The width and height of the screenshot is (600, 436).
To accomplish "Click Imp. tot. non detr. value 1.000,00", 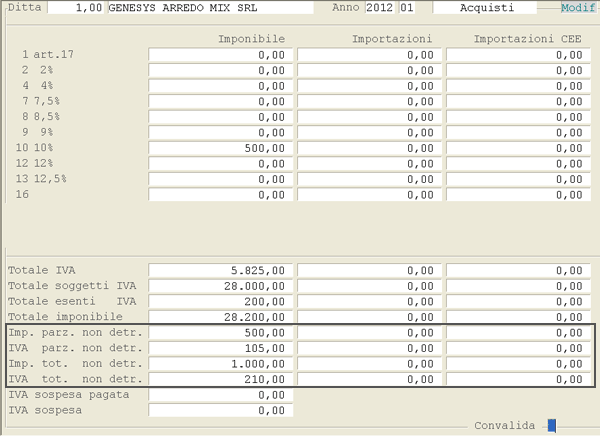I will 220,364.
